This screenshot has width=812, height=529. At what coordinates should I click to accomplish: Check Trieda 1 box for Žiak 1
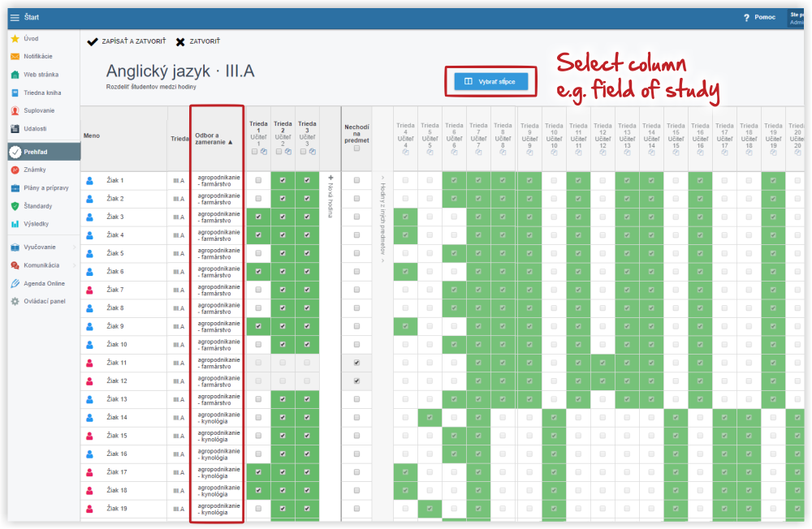tap(258, 181)
